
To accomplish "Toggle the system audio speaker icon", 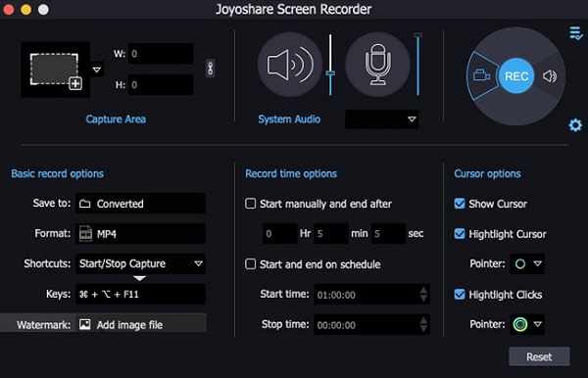I will click(289, 65).
